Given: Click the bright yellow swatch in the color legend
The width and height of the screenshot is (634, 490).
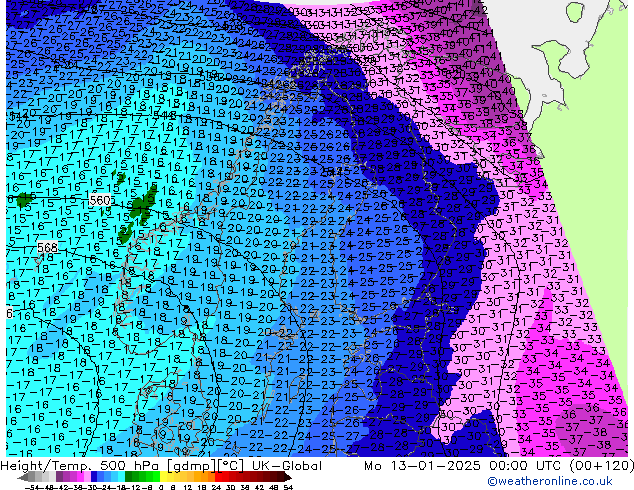Looking at the screenshot, I should (163, 477).
